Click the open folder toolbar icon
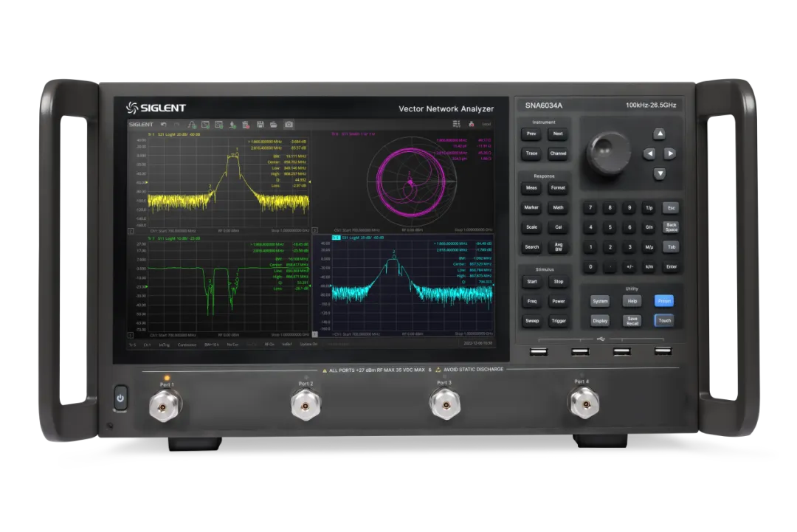 click(274, 125)
